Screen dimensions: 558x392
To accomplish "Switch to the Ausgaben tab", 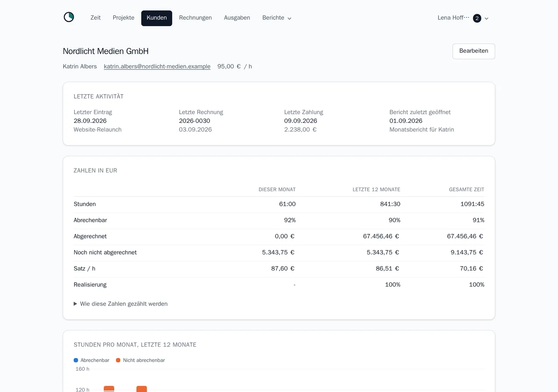I will 237,18.
